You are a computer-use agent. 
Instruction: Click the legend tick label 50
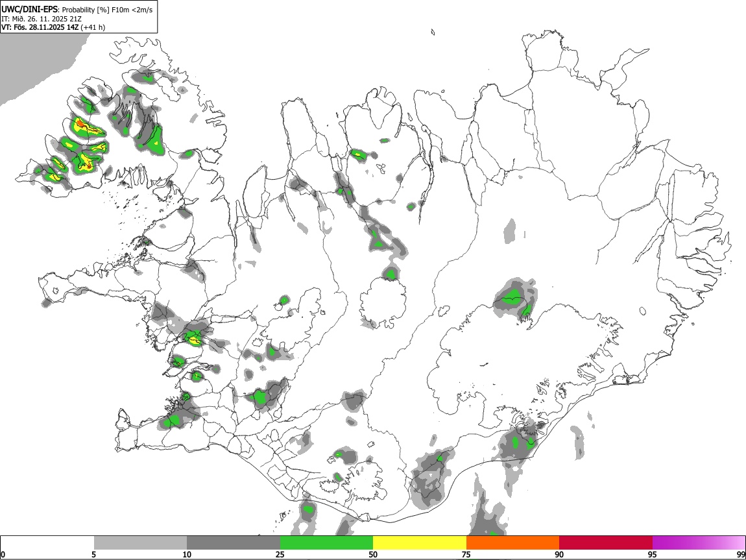(x=373, y=554)
